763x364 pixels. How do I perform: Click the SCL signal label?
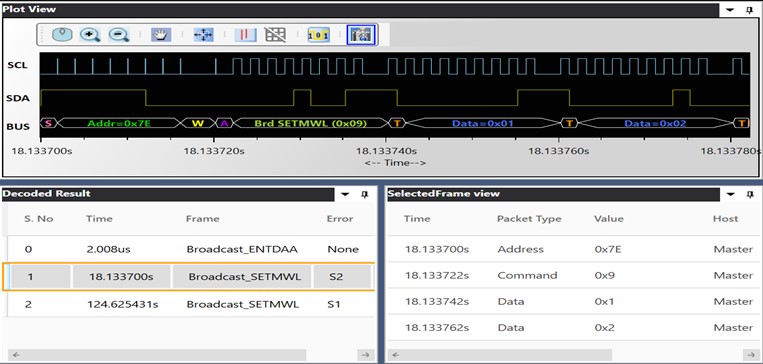tap(18, 65)
